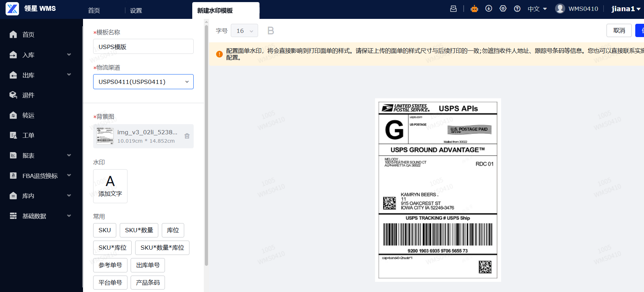Open the 中文 language dropdown
644x292 pixels.
point(537,9)
